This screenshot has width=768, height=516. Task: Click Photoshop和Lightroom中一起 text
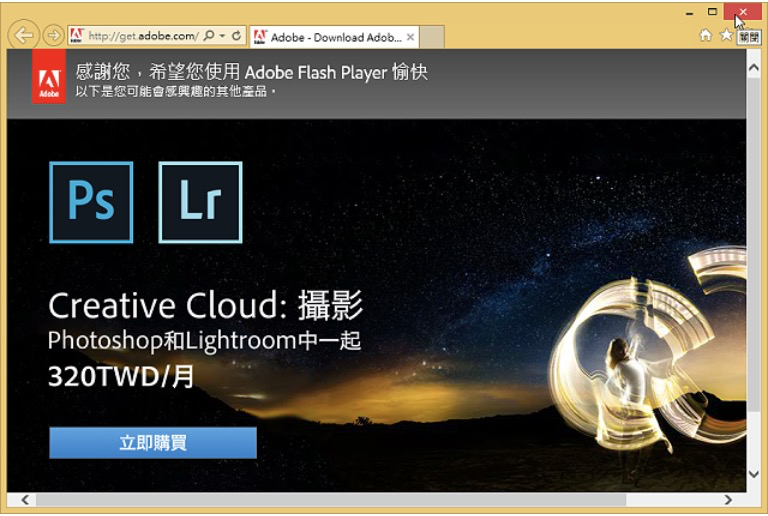204,341
